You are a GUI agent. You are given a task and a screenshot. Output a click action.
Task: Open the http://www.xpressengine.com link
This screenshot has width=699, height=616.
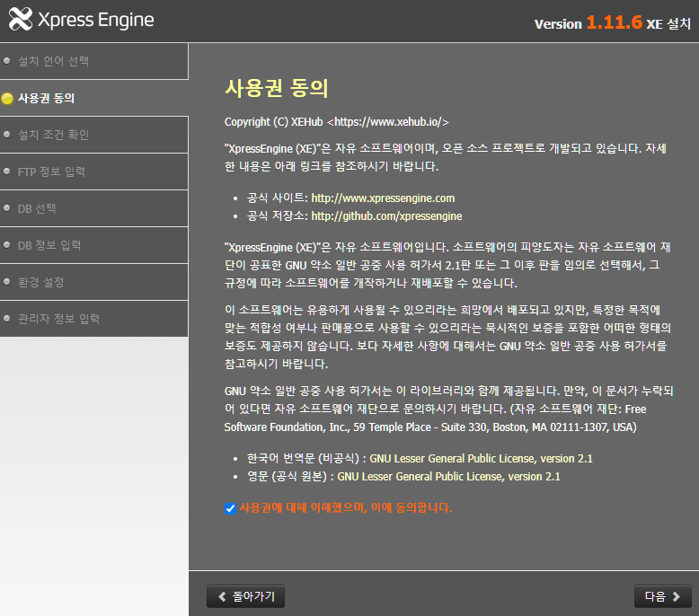pyautogui.click(x=383, y=198)
